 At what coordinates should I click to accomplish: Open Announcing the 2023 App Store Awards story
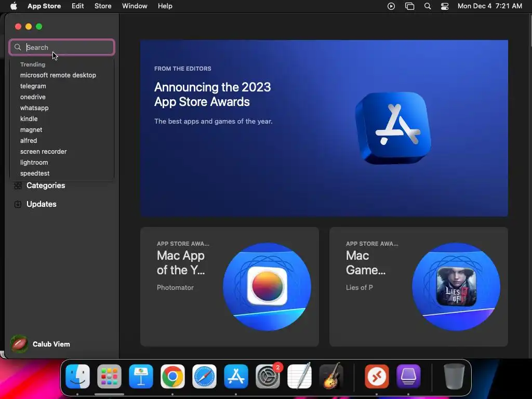pyautogui.click(x=324, y=128)
